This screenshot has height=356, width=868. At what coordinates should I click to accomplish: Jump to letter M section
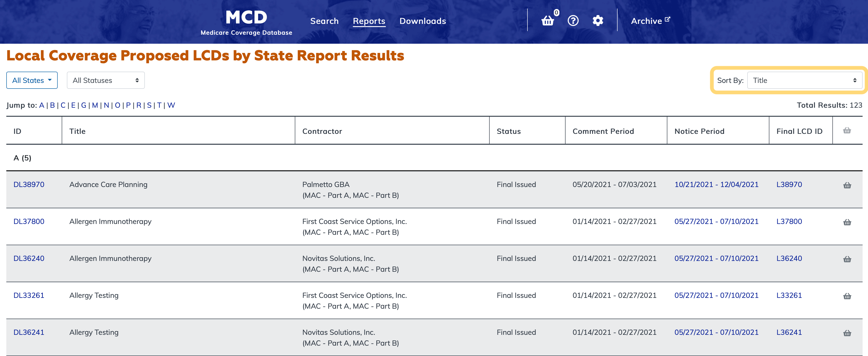tap(95, 105)
